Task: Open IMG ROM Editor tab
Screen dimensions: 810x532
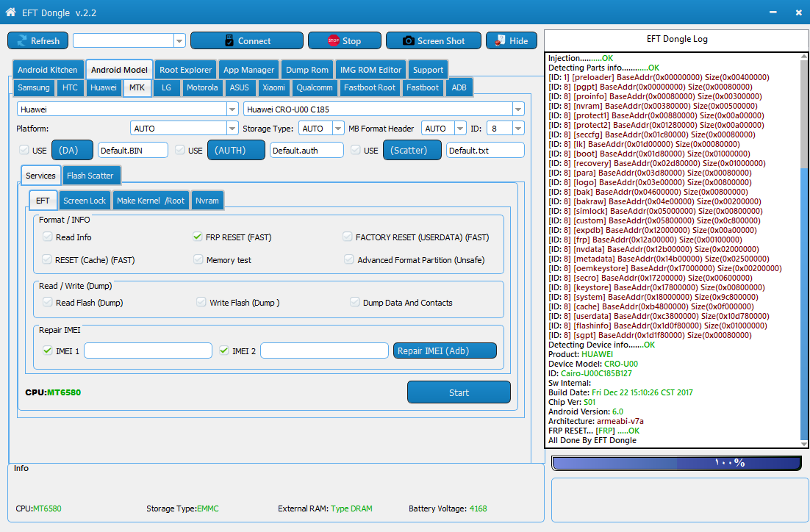Action: tap(370, 70)
